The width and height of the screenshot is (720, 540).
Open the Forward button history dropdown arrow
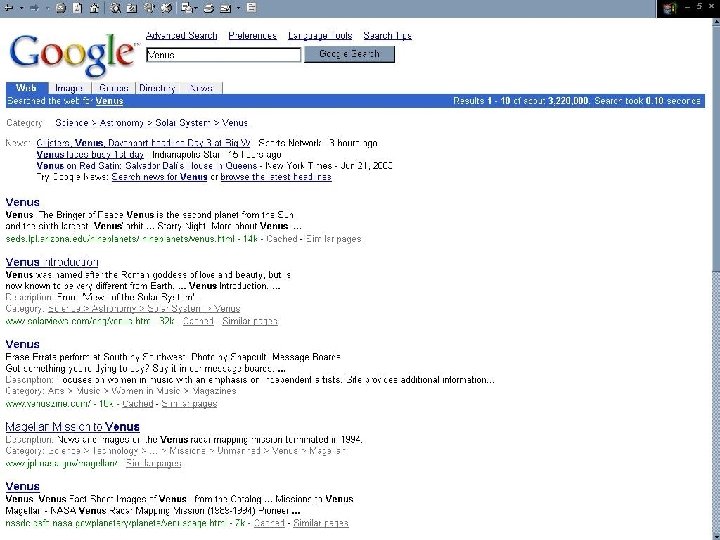[x=47, y=8]
